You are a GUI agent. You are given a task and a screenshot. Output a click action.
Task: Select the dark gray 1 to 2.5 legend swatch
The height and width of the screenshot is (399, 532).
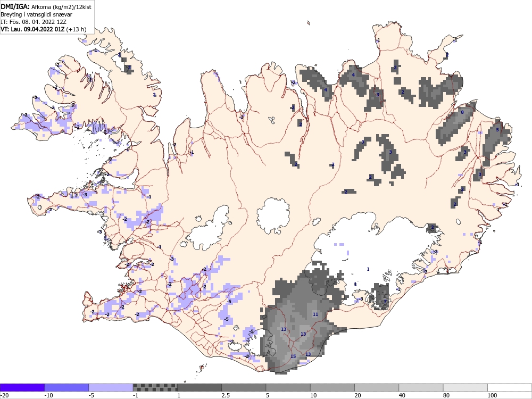tap(199, 387)
